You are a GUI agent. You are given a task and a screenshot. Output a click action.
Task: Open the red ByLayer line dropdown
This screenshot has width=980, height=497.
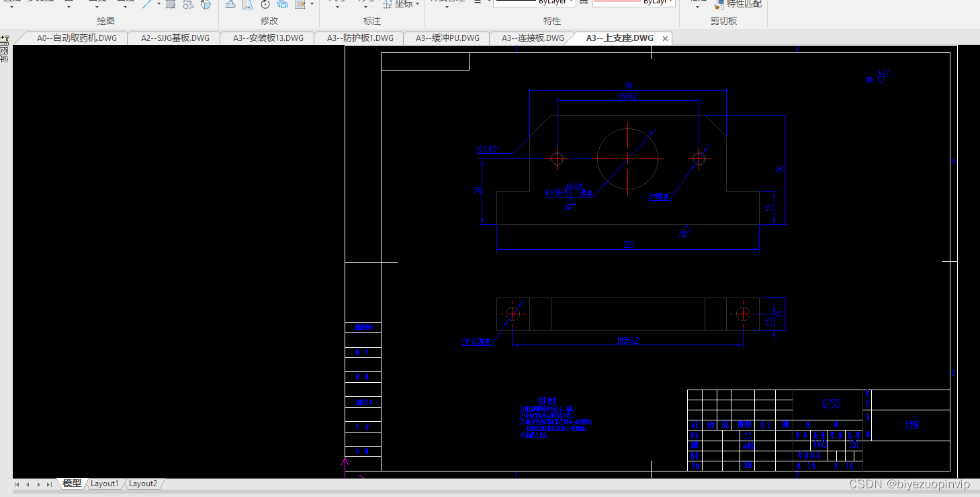point(634,3)
